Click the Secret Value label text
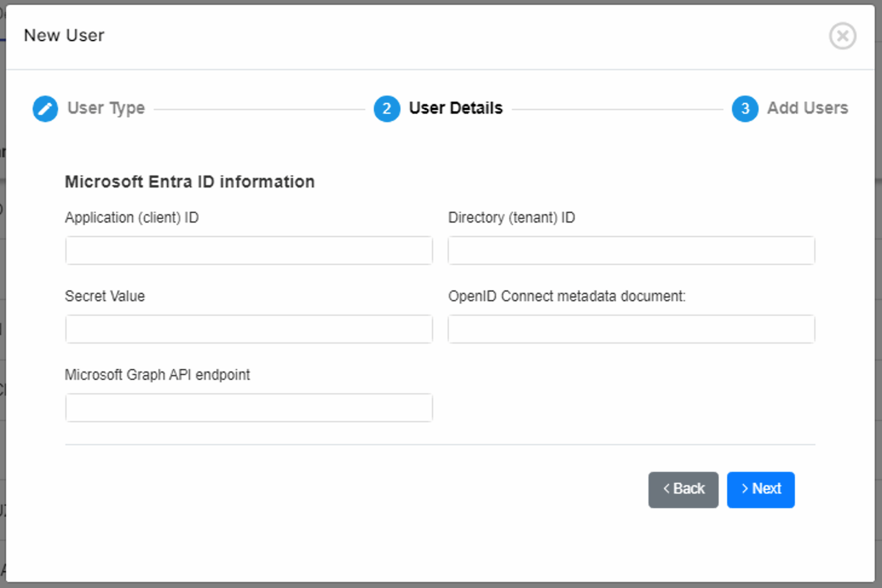The height and width of the screenshot is (588, 882). [105, 296]
